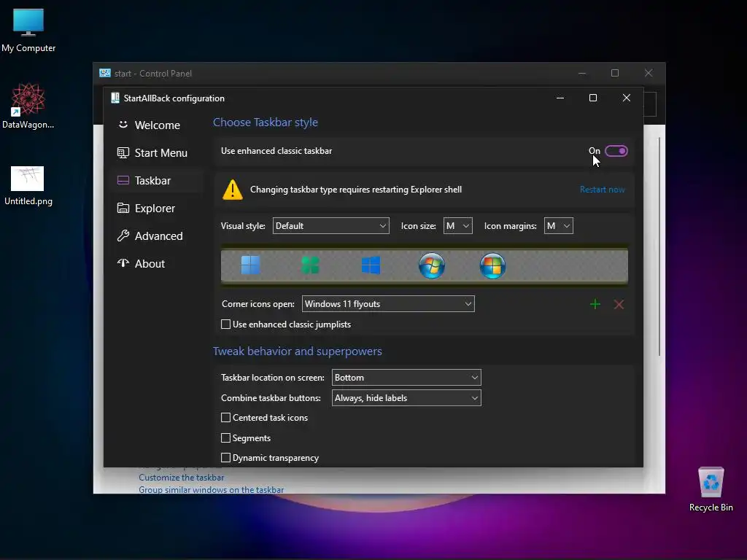Select the Untitled.png file on desktop
Image resolution: width=747 pixels, height=560 pixels.
click(28, 186)
